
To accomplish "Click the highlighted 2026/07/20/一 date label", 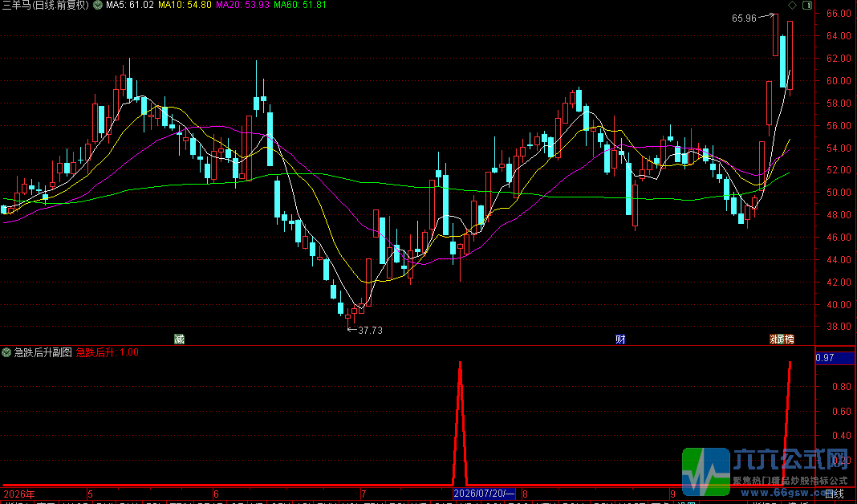I will point(484,494).
